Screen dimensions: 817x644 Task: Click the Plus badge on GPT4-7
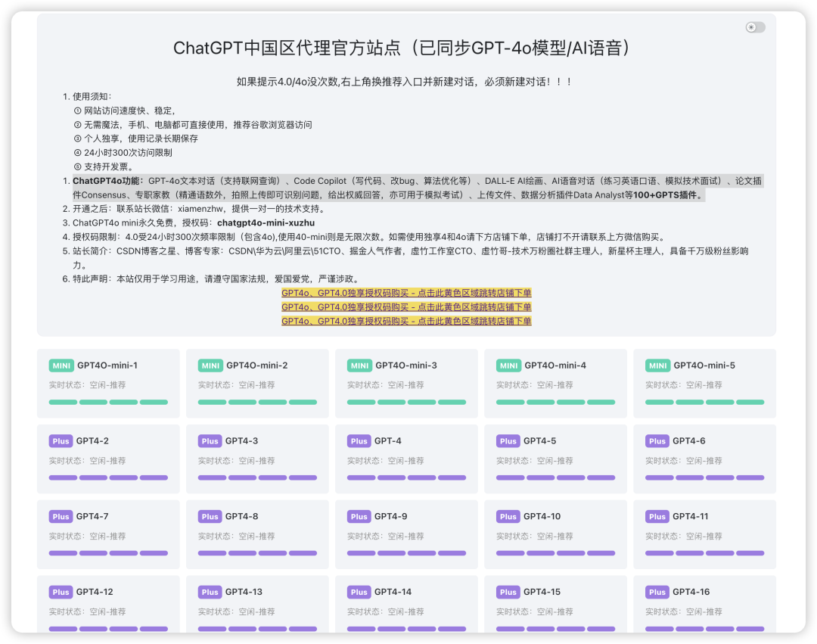[61, 517]
